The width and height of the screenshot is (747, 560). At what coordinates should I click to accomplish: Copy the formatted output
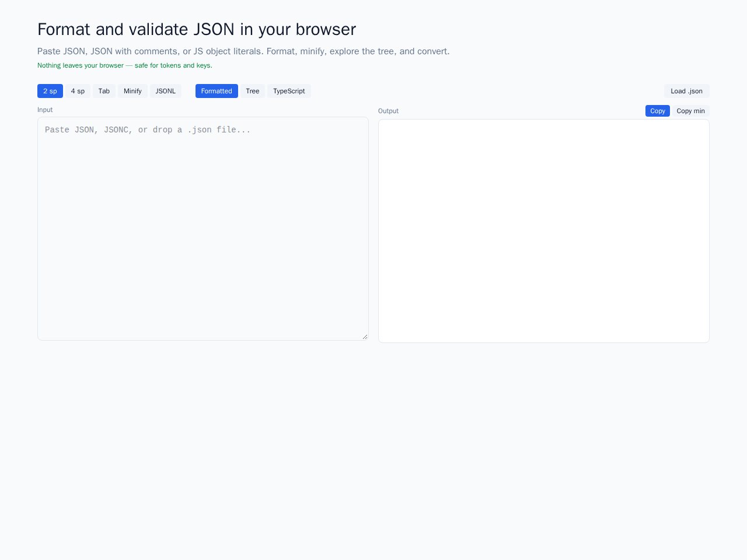click(658, 111)
